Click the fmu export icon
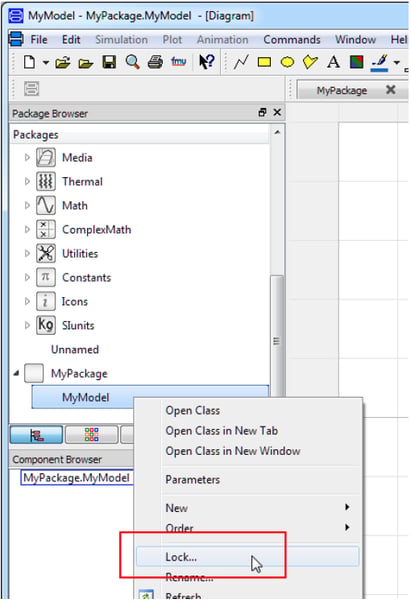 click(x=178, y=62)
